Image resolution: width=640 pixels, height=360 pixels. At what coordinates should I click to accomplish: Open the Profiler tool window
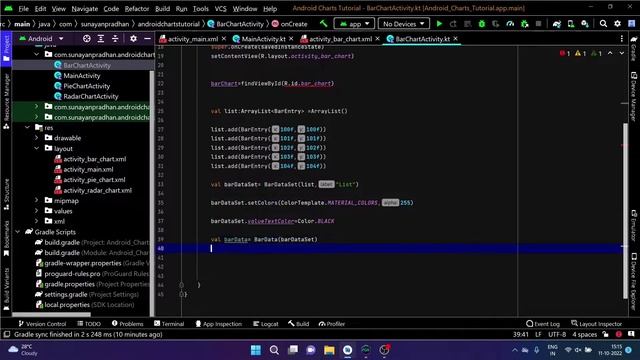(332, 324)
